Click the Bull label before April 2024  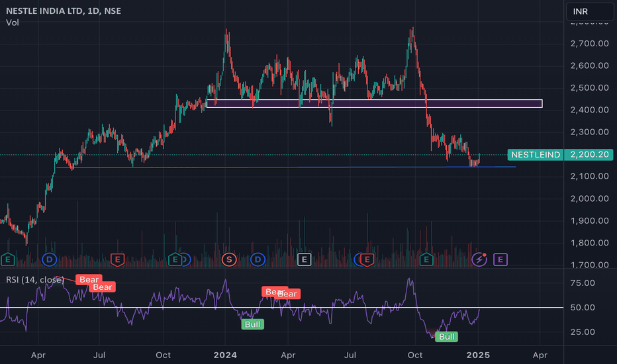tap(253, 324)
